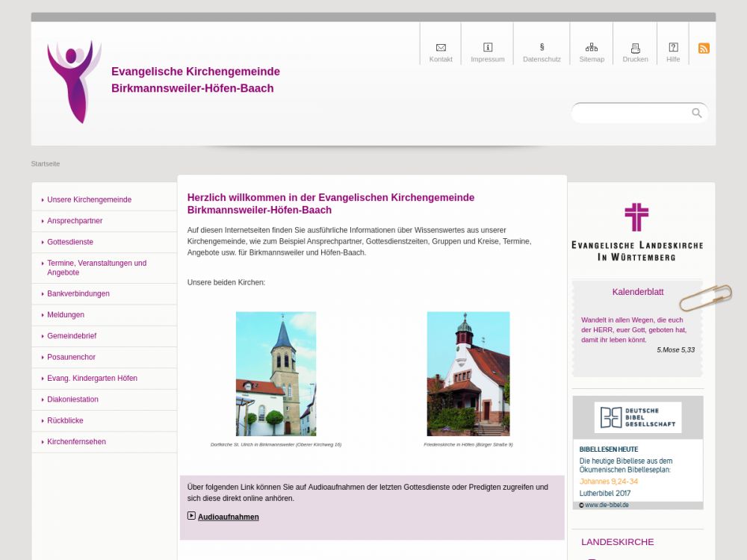
Task: Select Gemeindebrief in the sidebar menu
Action: (x=72, y=337)
